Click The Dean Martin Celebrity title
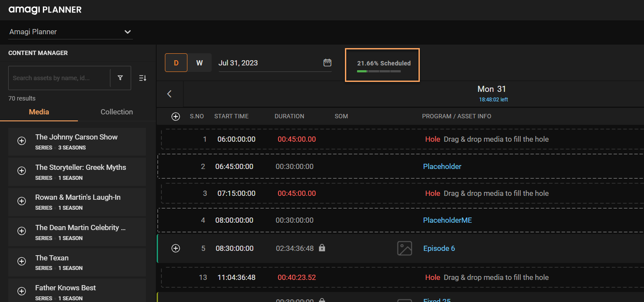 [80, 227]
